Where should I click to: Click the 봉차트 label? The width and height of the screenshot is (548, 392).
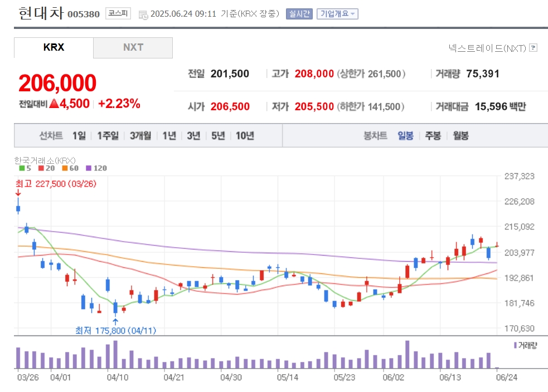click(x=375, y=135)
